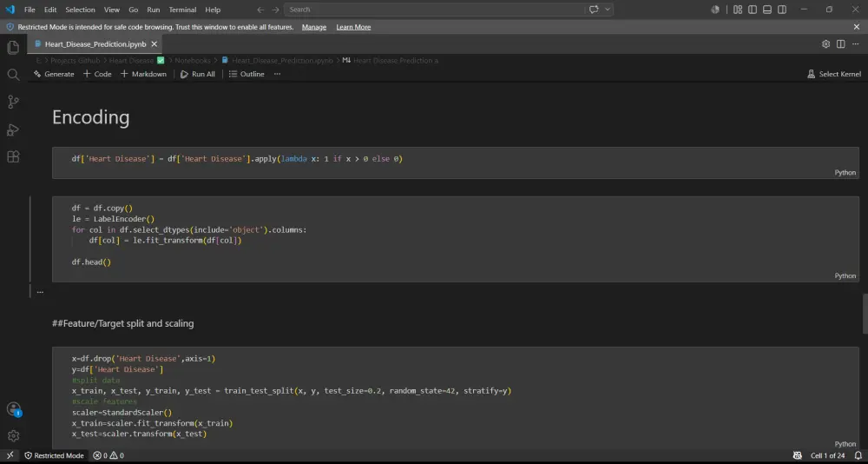Click the VS Code logo icon
The image size is (868, 464).
[x=10, y=10]
